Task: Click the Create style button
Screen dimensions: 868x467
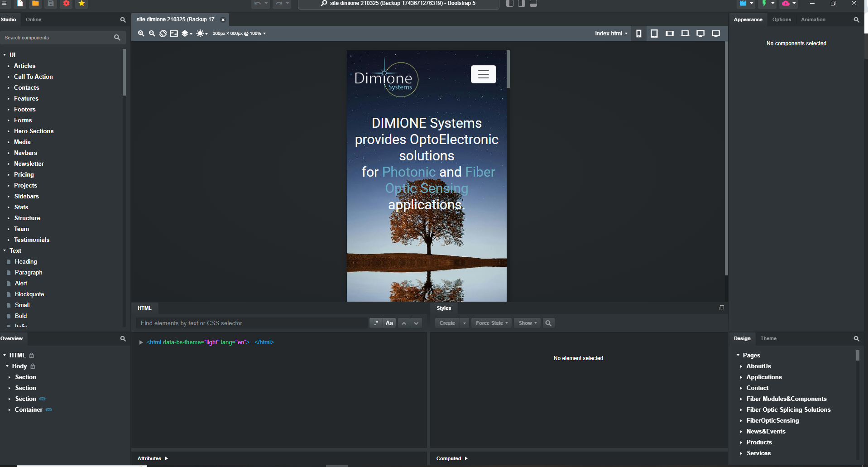Action: coord(447,323)
